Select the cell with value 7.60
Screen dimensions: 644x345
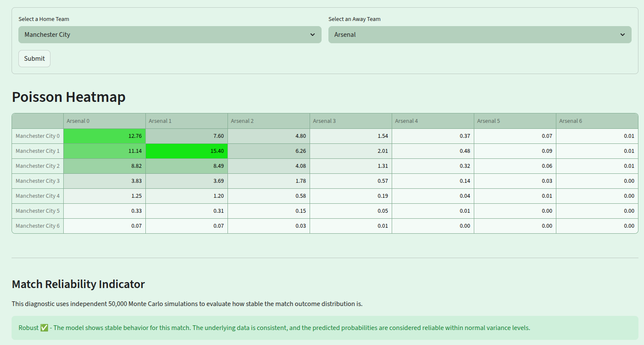186,136
